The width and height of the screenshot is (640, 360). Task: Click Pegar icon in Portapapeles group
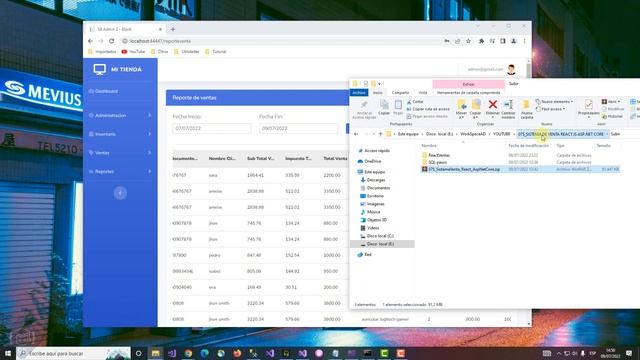click(x=398, y=104)
